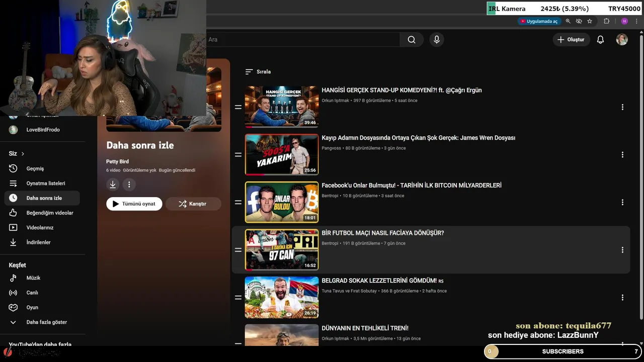This screenshot has height=362, width=644.
Task: Click the Uygulamada aç button
Action: click(x=539, y=21)
